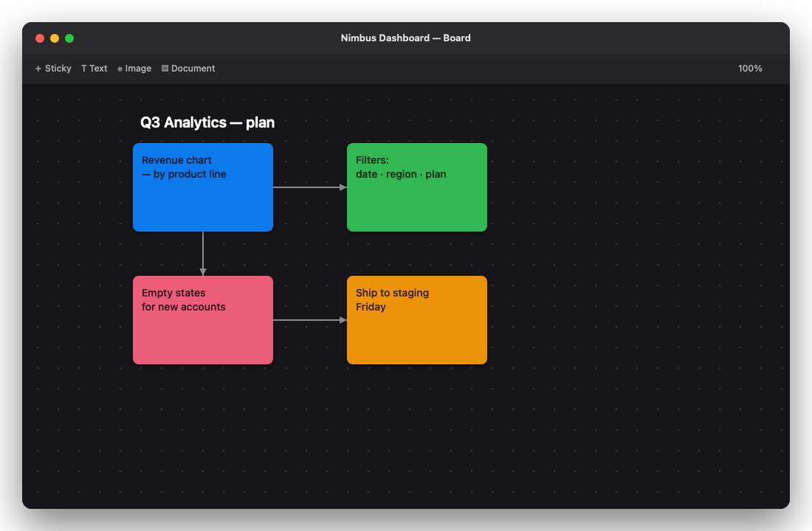The height and width of the screenshot is (531, 812).
Task: Add a new Sticky note from toolbar
Action: click(53, 69)
